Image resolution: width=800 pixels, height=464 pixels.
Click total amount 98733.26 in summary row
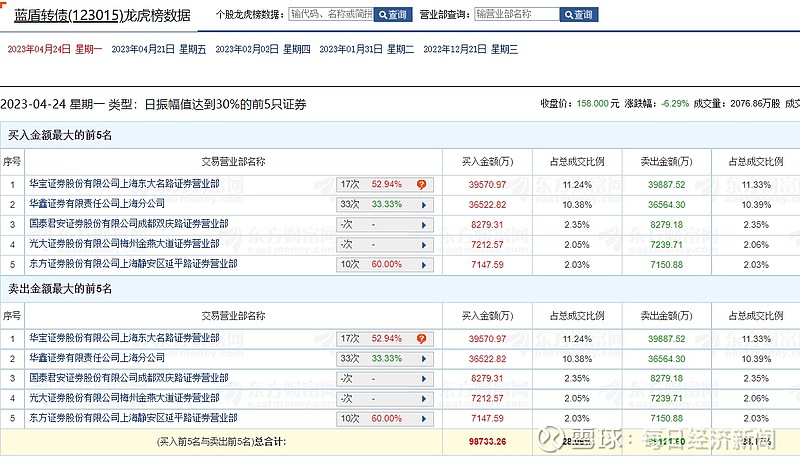[x=487, y=442]
